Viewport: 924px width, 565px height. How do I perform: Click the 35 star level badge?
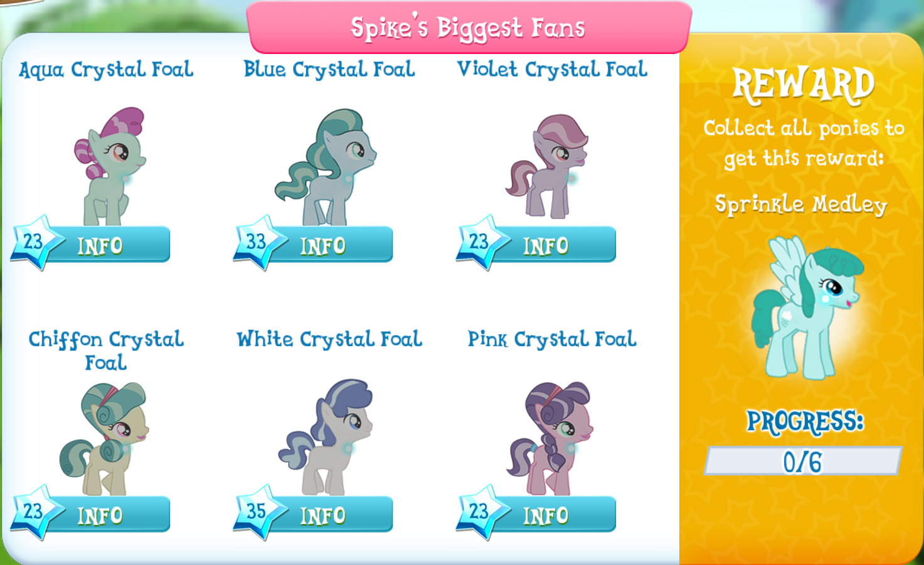point(256,512)
